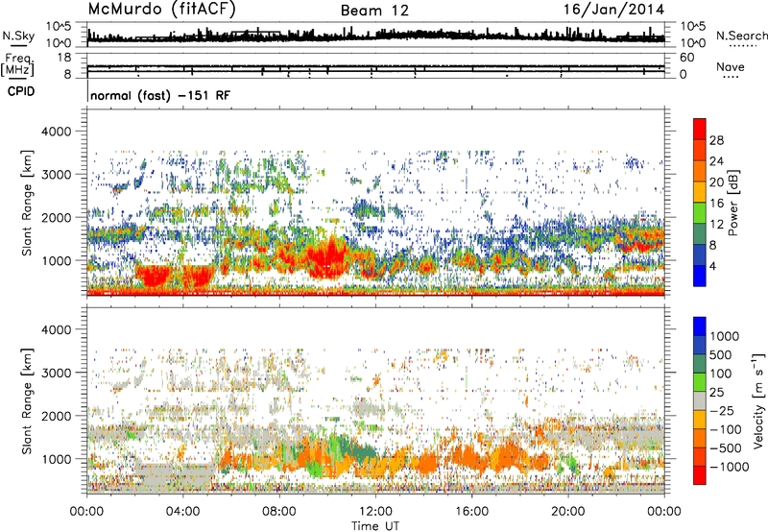Click the 'Power [dB]' colorbar label
Viewport: 768px width, 532px height.
(x=732, y=203)
